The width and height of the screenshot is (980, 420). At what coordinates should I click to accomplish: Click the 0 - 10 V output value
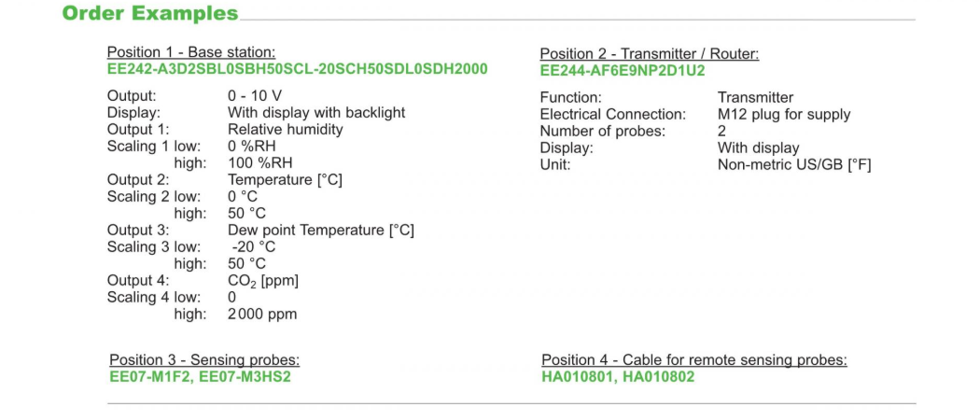click(x=255, y=96)
